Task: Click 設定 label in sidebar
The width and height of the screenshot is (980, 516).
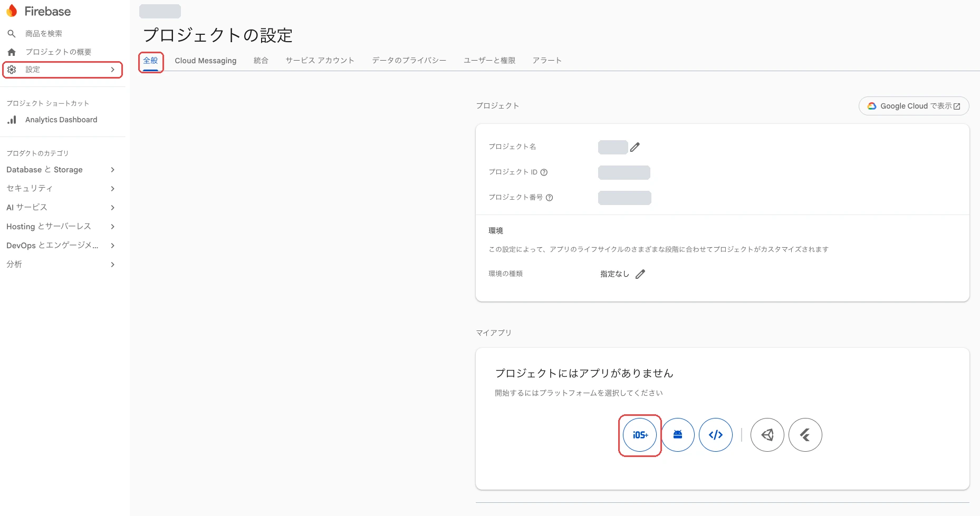Action: click(33, 70)
